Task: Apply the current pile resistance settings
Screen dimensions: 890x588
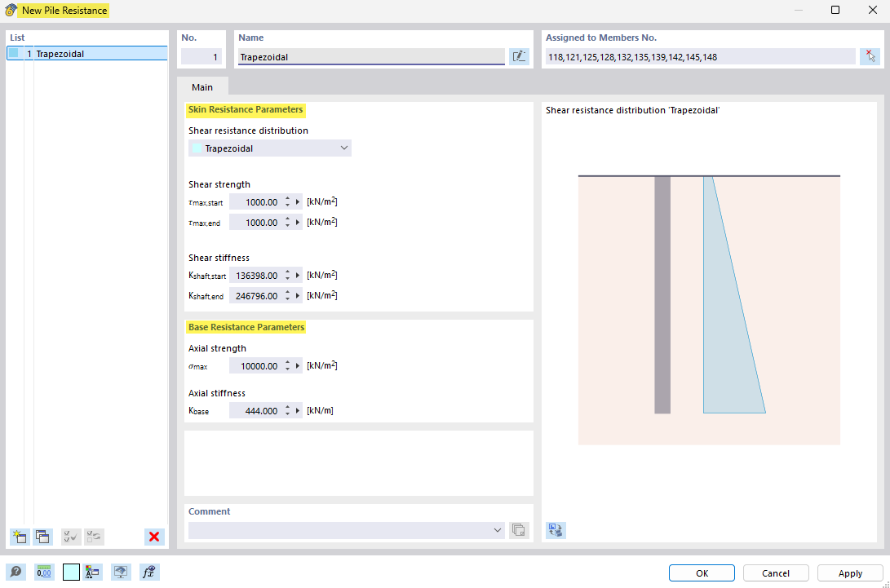Action: coord(849,573)
